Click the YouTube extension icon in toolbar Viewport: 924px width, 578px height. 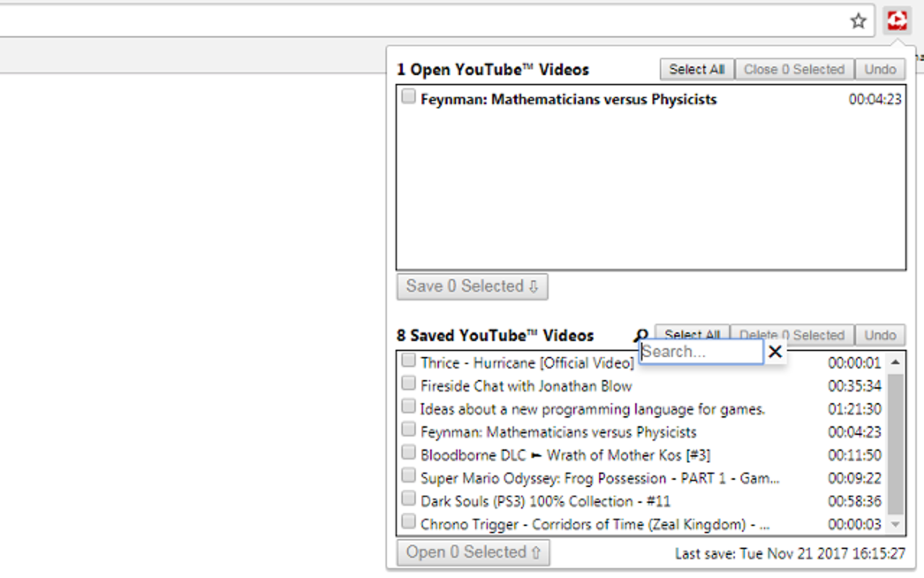(897, 20)
